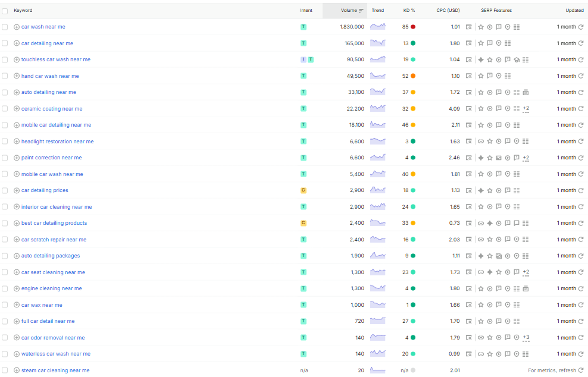Transactional intent badge for car wash near me
The height and width of the screenshot is (377, 588).
[x=304, y=27]
